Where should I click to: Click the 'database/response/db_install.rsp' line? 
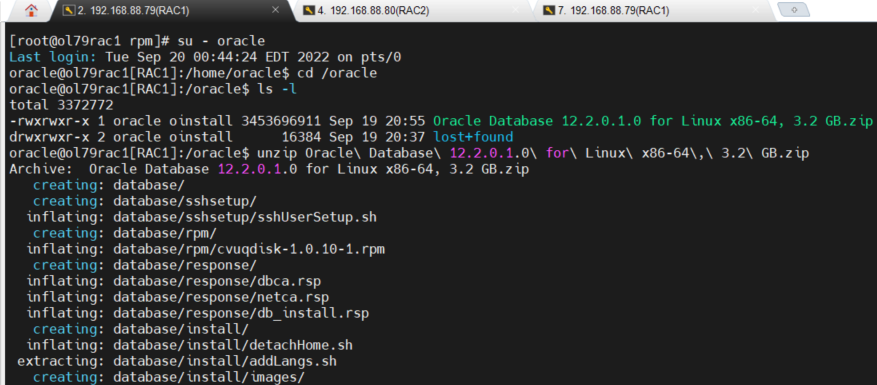click(197, 313)
